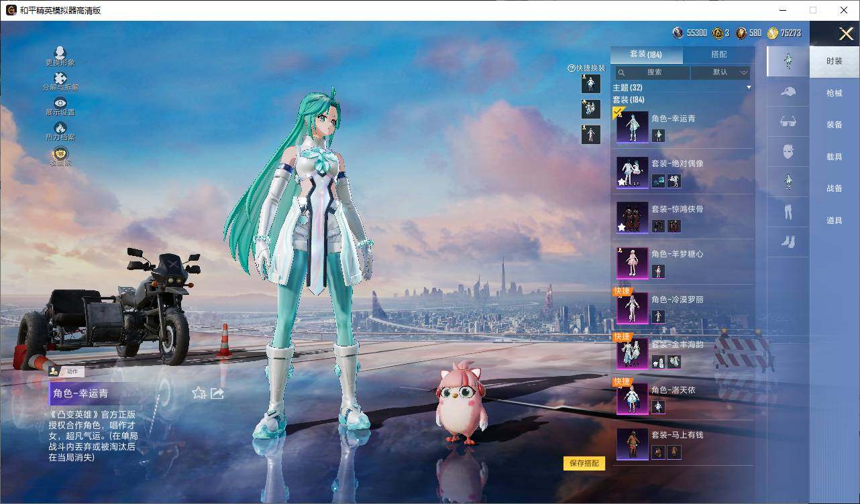
Task: Click the second item icon under 套装-绝对偶像
Action: (x=674, y=181)
